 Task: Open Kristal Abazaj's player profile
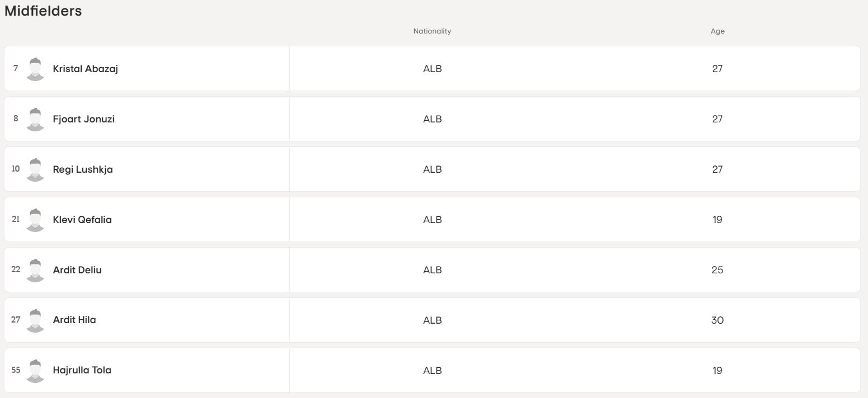point(85,69)
